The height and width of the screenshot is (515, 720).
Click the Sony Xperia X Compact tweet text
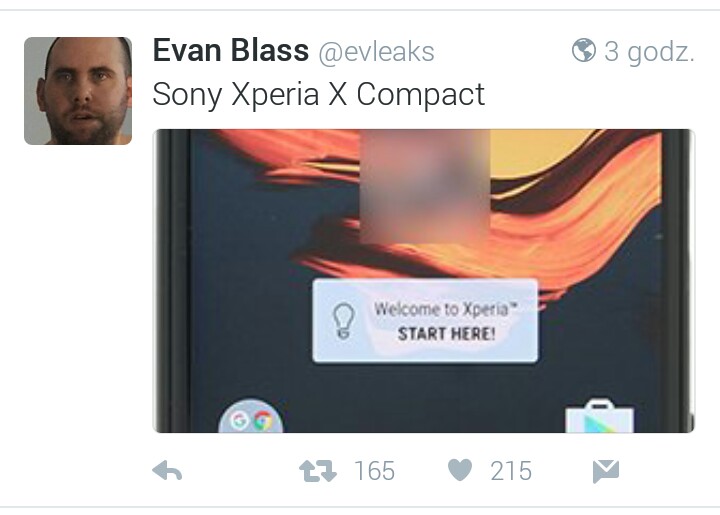tap(318, 95)
